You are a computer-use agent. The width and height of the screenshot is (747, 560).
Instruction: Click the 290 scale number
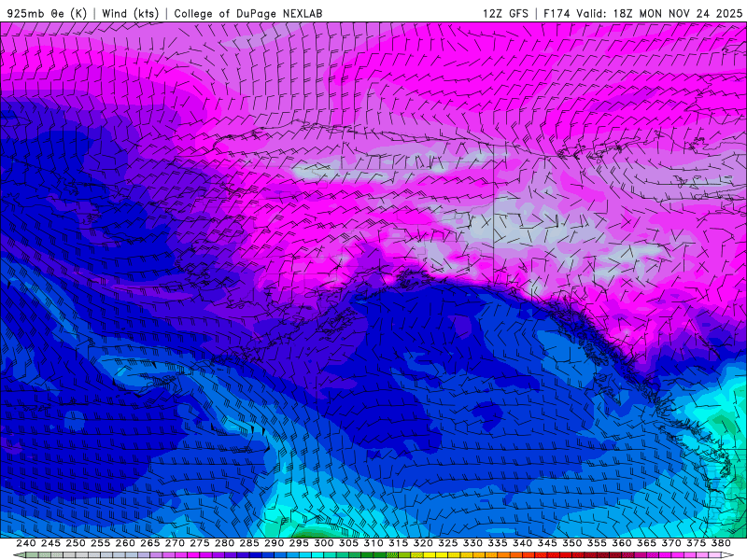click(x=274, y=543)
